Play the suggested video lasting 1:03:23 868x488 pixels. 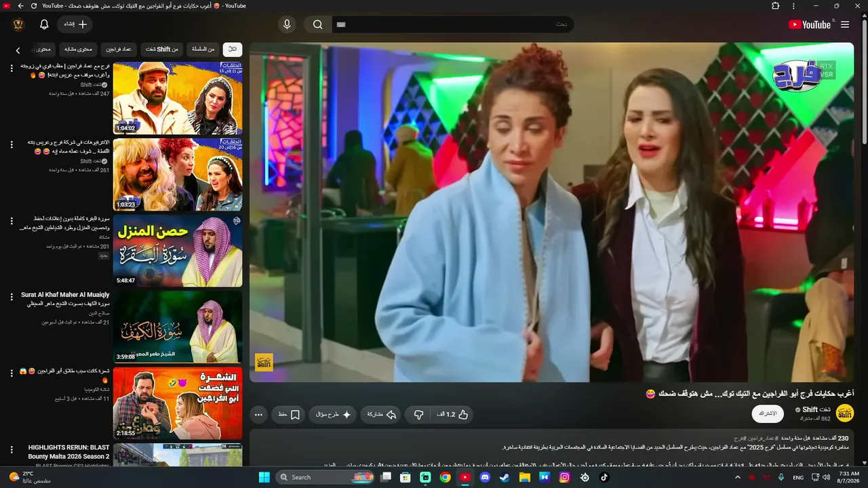click(x=178, y=175)
